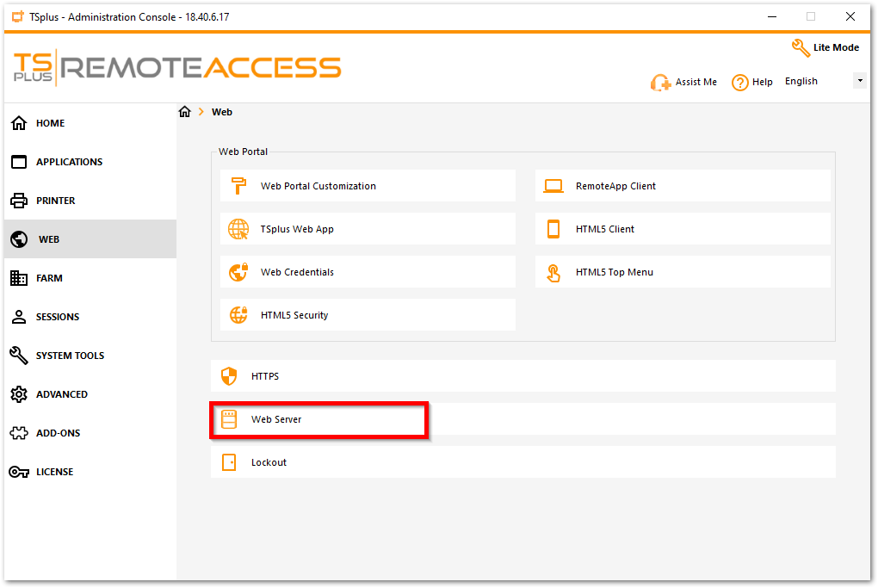
Task: Open the APPLICATIONS section
Action: (x=70, y=162)
